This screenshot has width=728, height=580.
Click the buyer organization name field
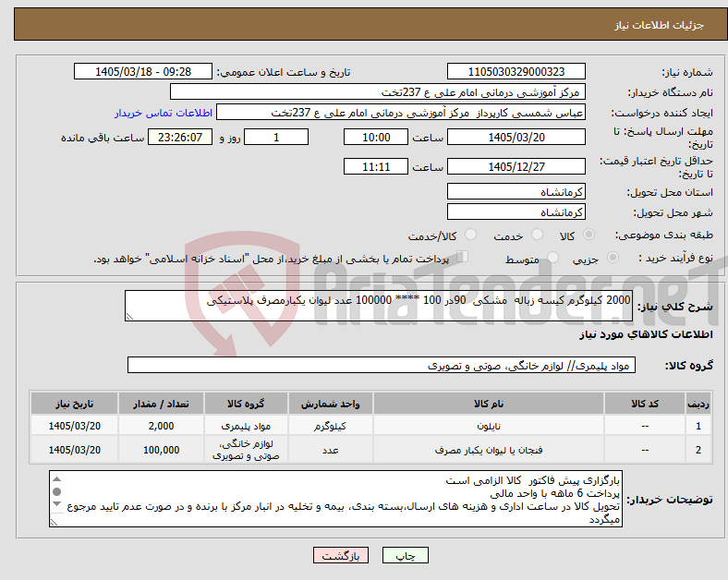coord(378,91)
